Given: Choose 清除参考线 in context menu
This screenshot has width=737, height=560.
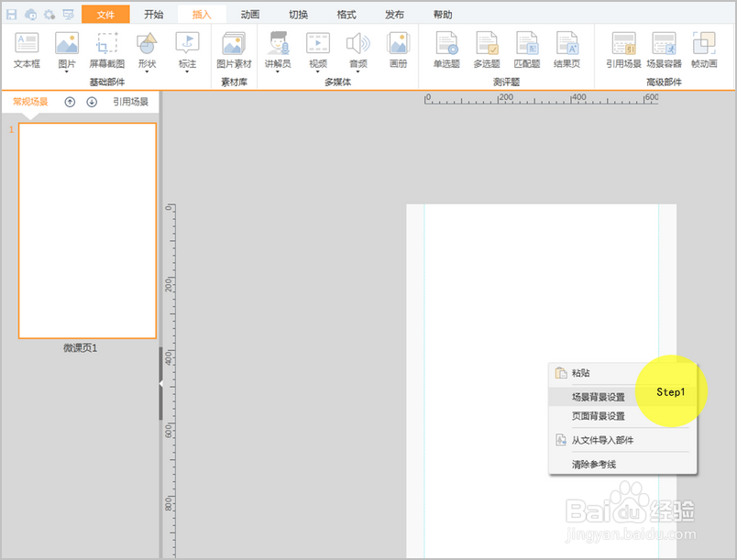Looking at the screenshot, I should tap(622, 464).
